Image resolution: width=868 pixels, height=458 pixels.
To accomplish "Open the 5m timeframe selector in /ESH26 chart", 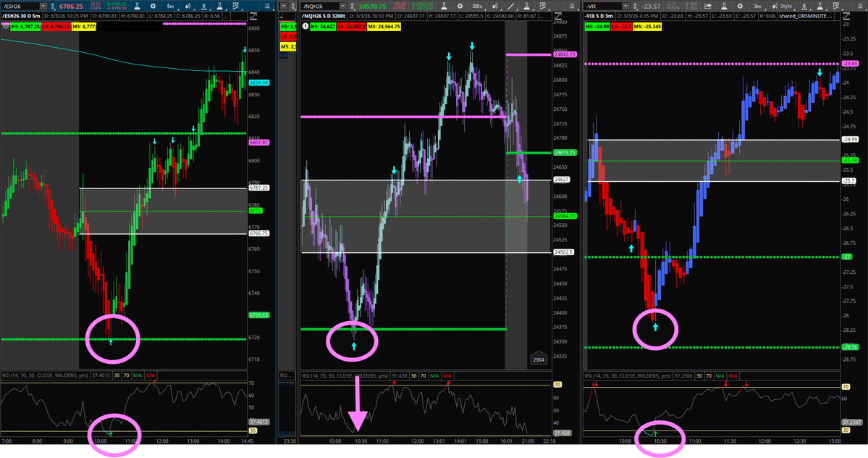I will pos(171,6).
